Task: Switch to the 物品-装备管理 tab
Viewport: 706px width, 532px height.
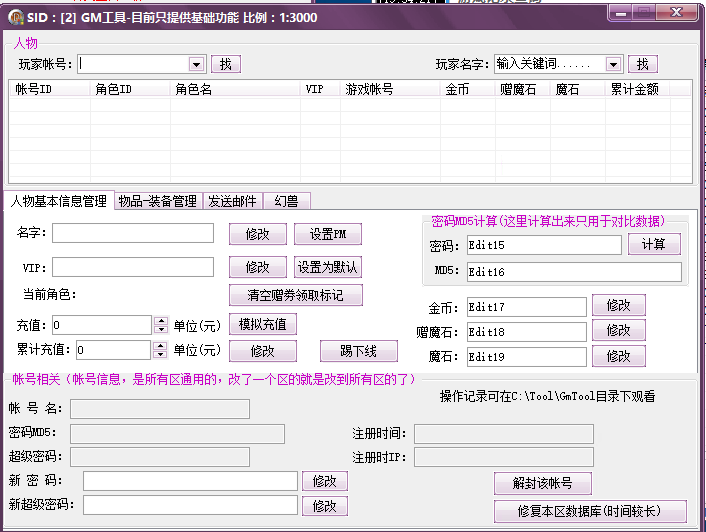Action: pyautogui.click(x=157, y=201)
